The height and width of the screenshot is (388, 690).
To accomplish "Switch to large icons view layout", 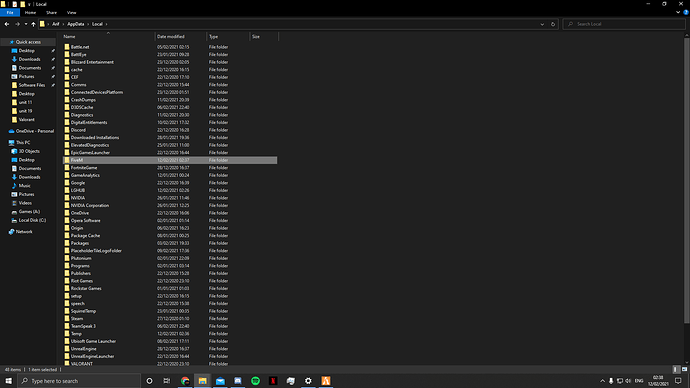I will tap(684, 370).
